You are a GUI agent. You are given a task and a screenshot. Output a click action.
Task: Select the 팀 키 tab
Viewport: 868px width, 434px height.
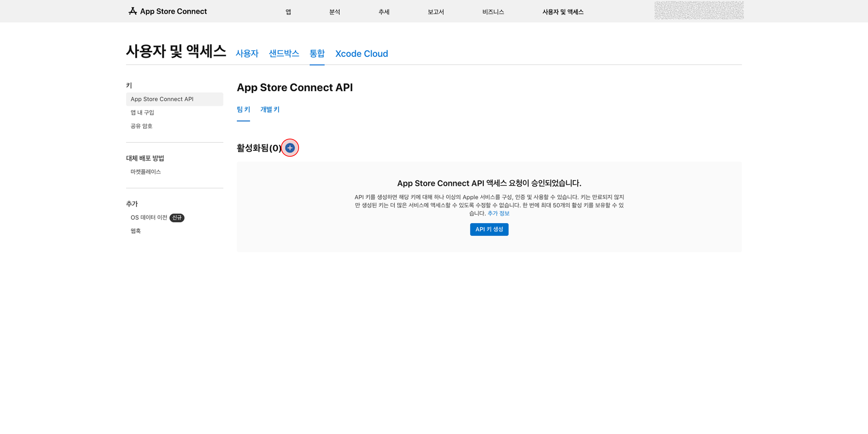click(x=243, y=109)
